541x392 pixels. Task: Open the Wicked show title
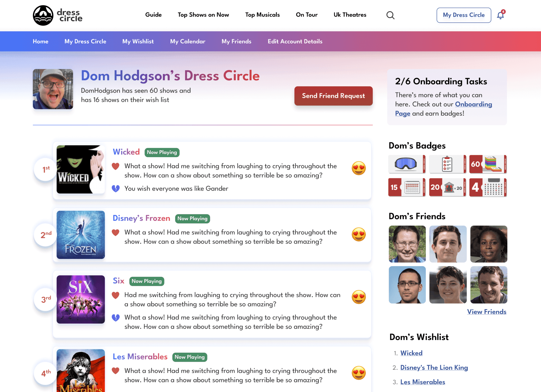pos(126,152)
